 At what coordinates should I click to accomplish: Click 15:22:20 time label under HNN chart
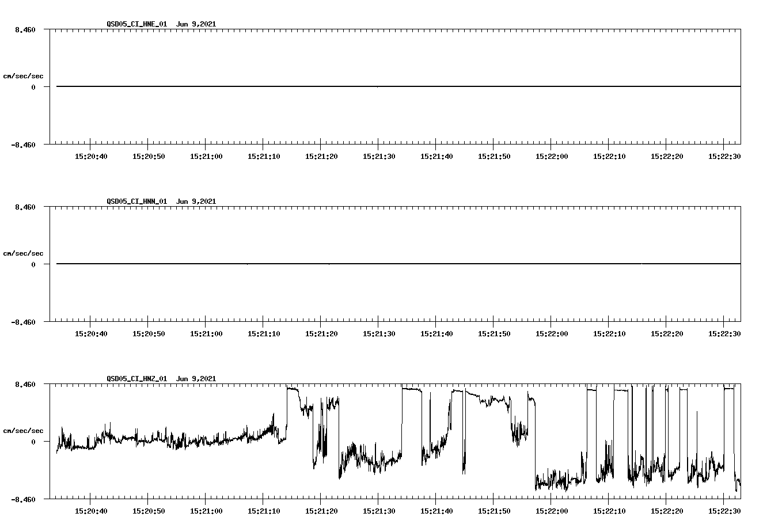667,333
